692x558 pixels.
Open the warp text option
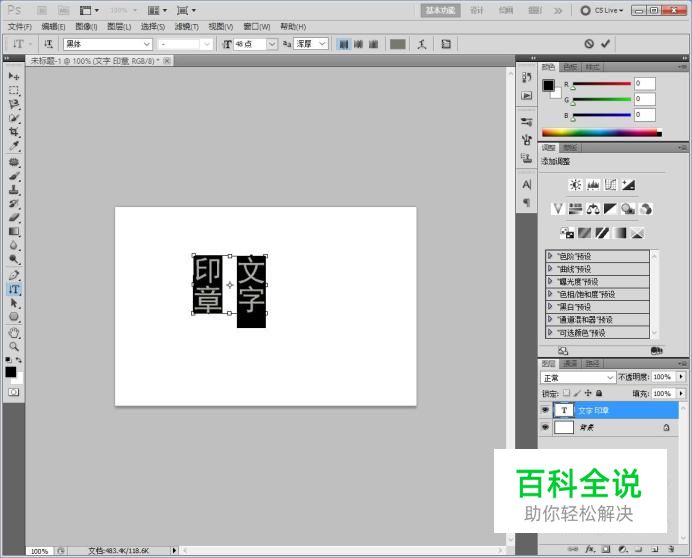[422, 44]
